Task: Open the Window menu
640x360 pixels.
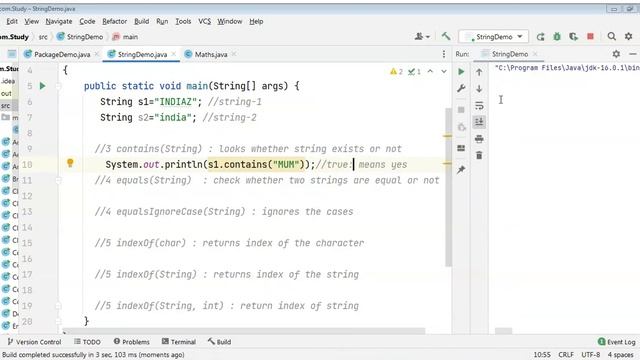Action: click(229, 21)
